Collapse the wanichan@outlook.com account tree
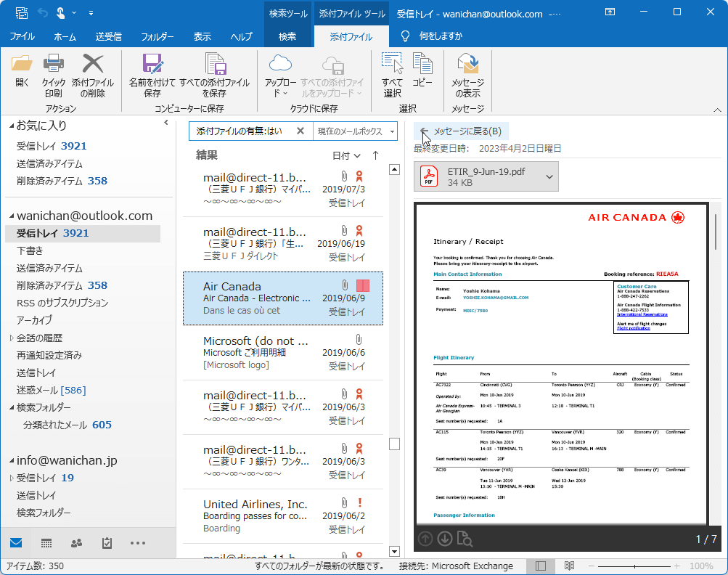This screenshot has height=575, width=728. pyautogui.click(x=12, y=216)
